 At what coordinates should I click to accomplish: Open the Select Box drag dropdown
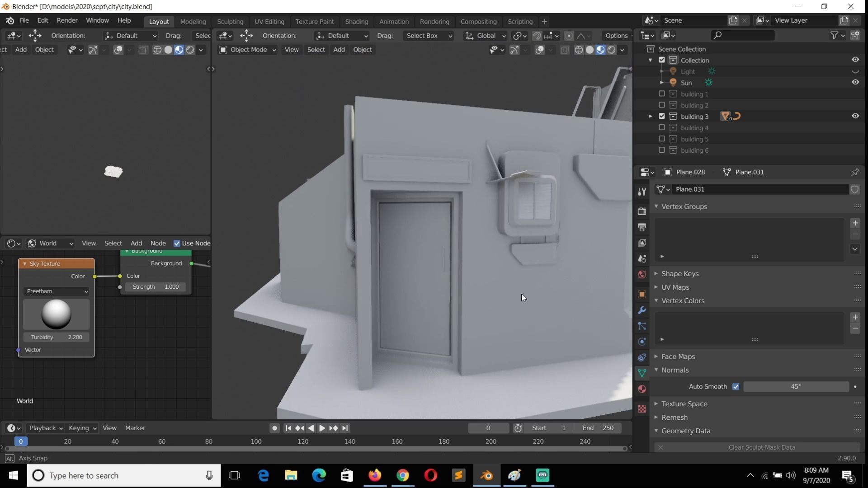point(429,36)
